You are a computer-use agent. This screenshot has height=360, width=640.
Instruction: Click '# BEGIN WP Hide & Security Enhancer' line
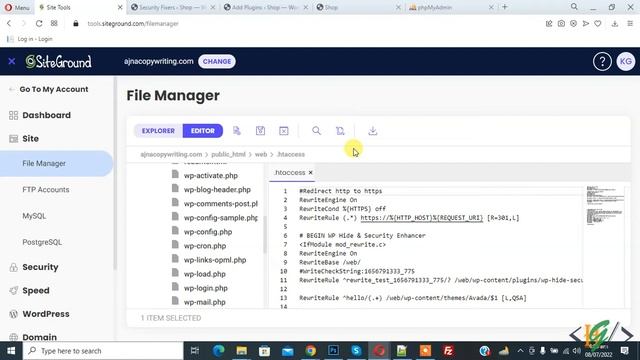click(362, 236)
